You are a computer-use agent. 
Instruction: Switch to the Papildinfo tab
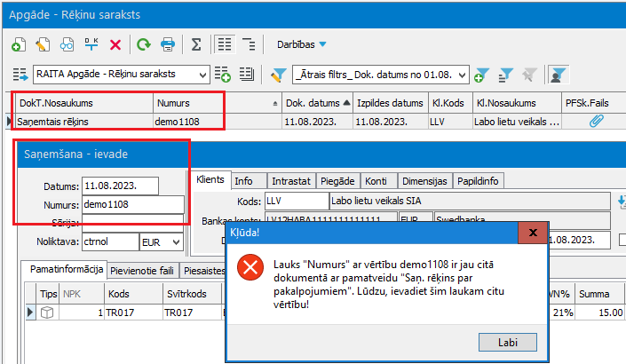click(x=479, y=181)
